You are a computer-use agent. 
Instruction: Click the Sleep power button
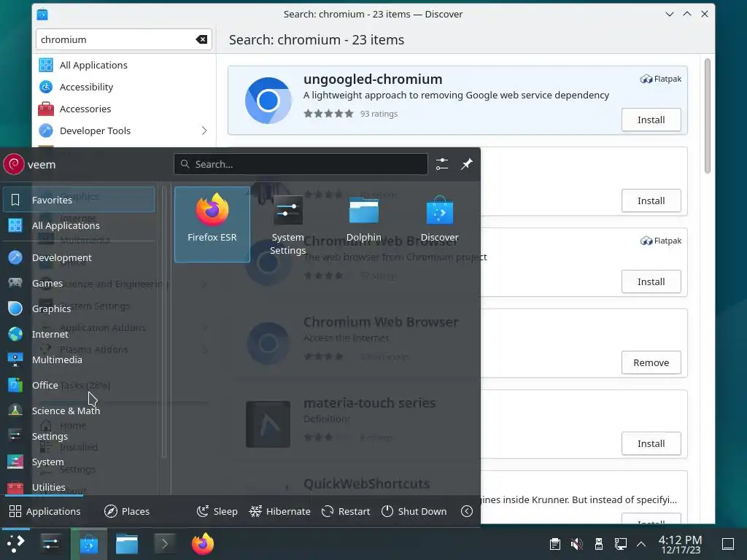click(217, 511)
